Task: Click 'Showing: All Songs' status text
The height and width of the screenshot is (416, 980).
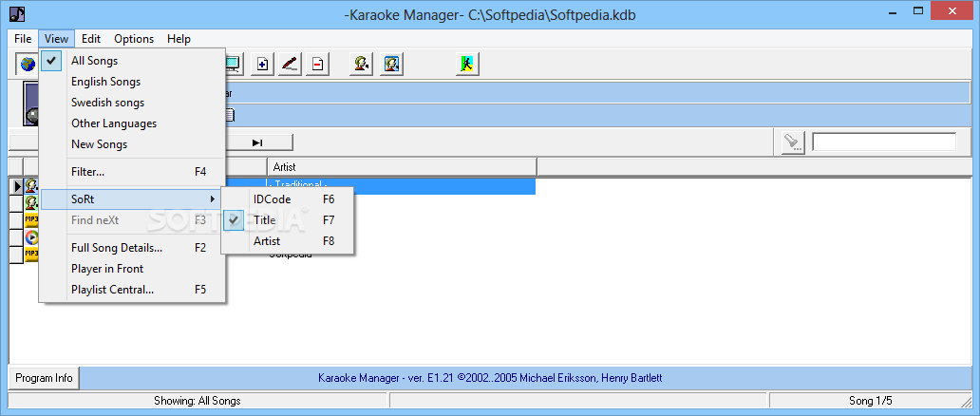Action: pyautogui.click(x=198, y=401)
